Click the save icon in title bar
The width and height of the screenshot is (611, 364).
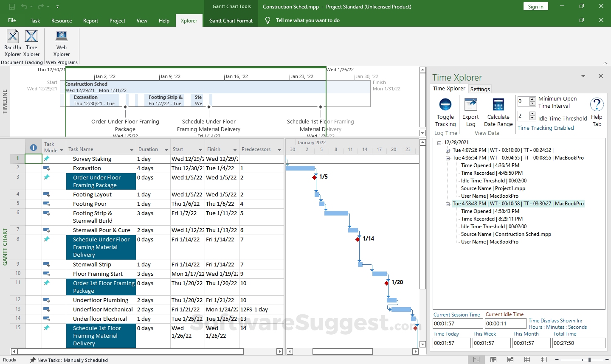(x=12, y=7)
